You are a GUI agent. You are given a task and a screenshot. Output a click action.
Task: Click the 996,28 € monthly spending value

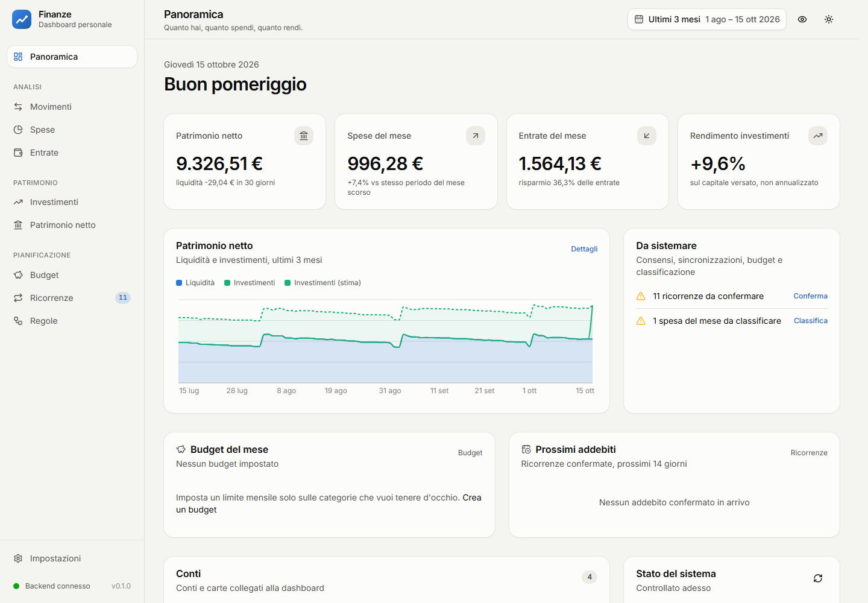coord(385,163)
